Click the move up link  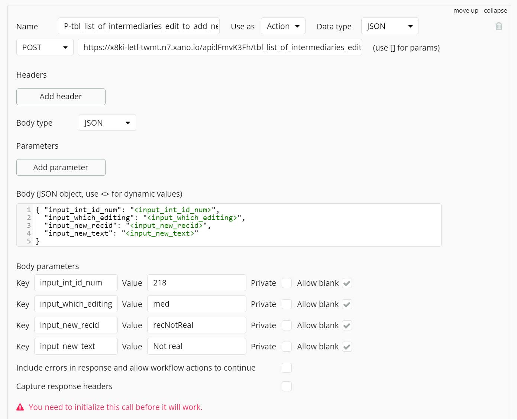[466, 11]
